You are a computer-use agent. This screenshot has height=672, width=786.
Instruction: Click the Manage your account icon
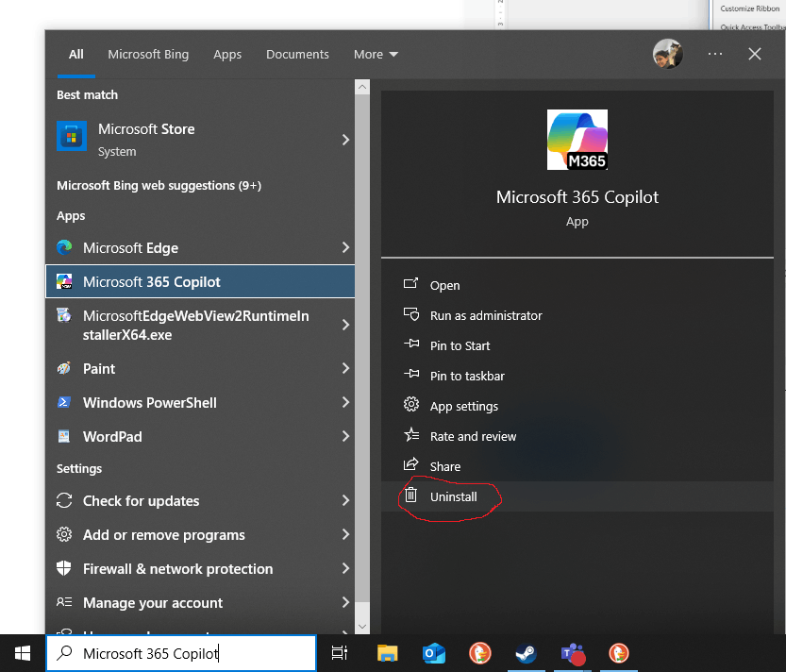(x=64, y=602)
